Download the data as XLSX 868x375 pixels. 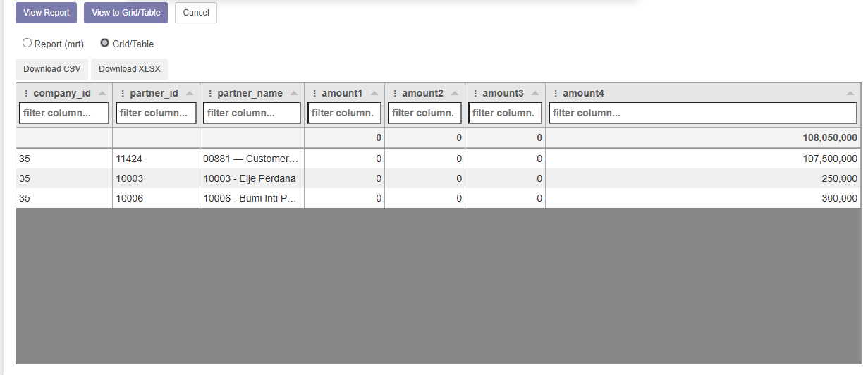[x=129, y=69]
